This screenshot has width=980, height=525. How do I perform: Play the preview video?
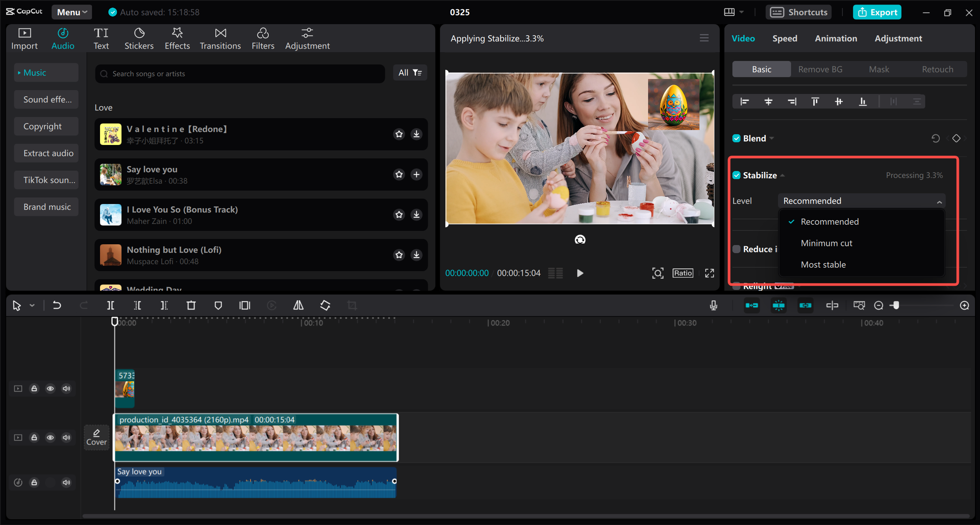pos(579,273)
